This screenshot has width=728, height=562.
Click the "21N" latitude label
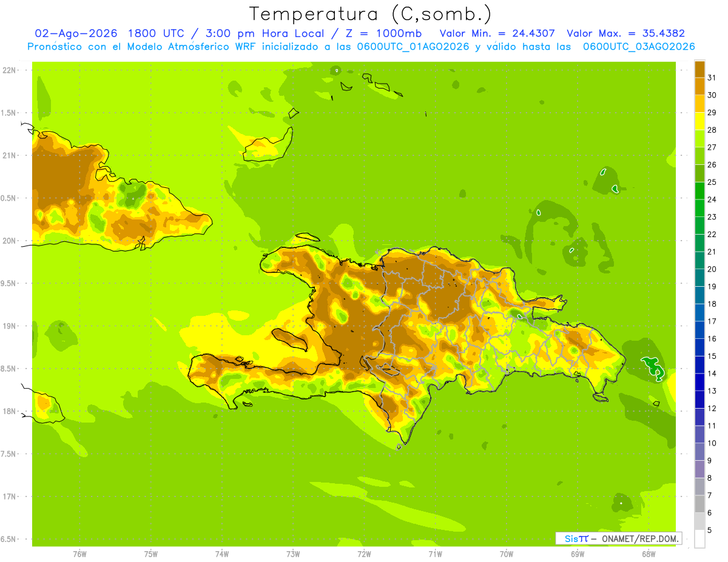[x=9, y=155]
